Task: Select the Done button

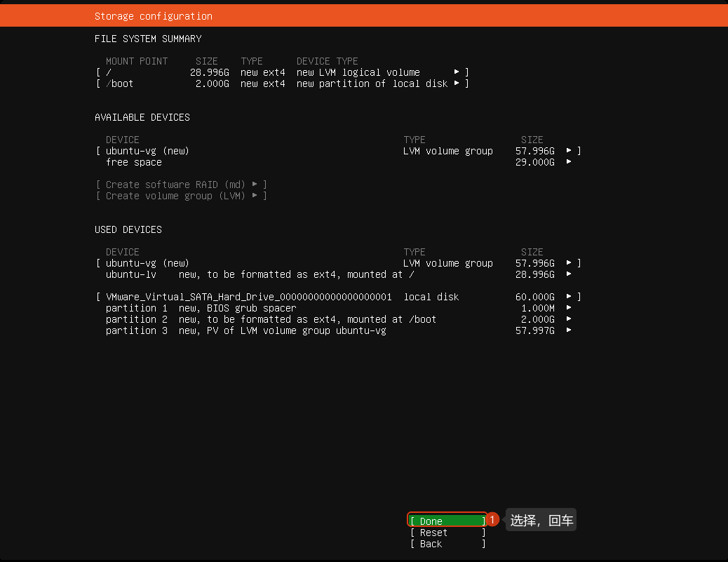Action: click(447, 521)
